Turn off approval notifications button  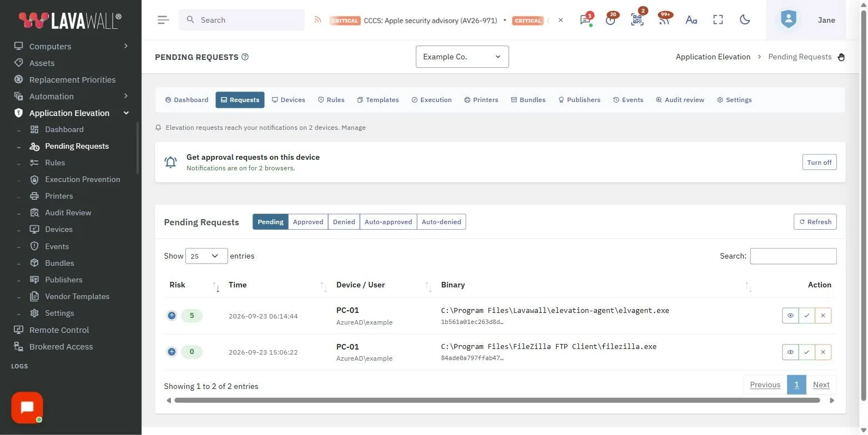point(819,163)
